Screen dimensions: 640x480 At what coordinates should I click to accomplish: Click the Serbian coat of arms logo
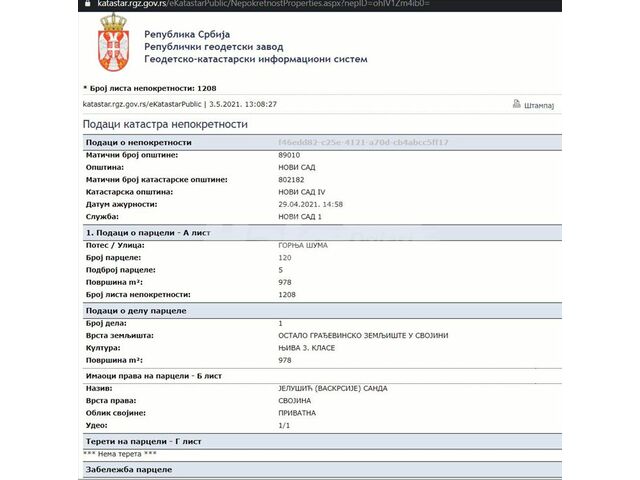(x=108, y=48)
